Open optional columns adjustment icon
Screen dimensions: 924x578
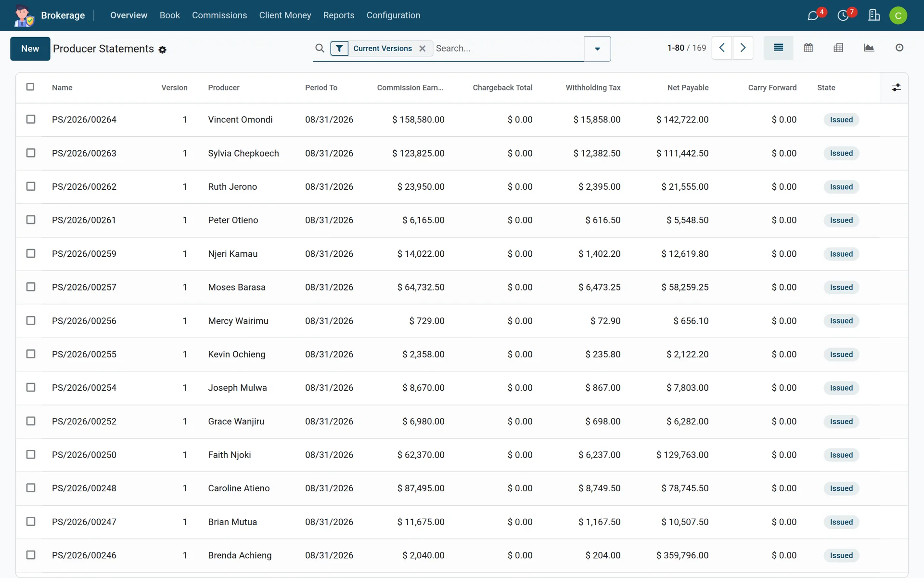[896, 87]
